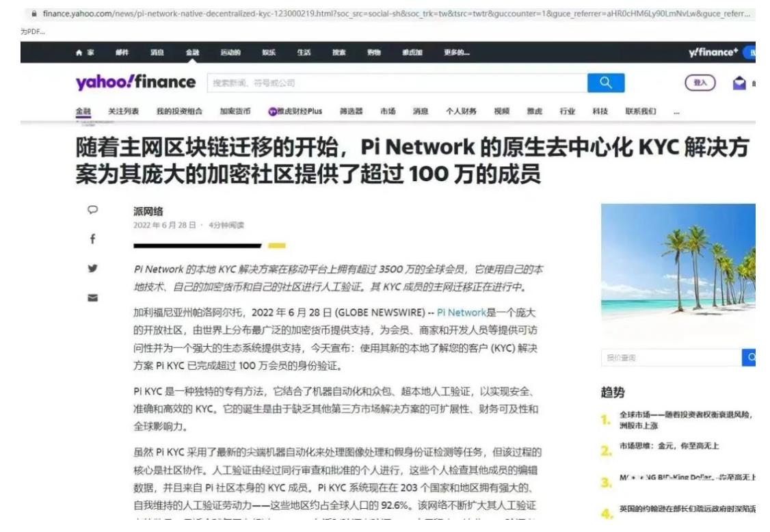Click the article date 2022 年 6 月 28 日

pyautogui.click(x=165, y=225)
